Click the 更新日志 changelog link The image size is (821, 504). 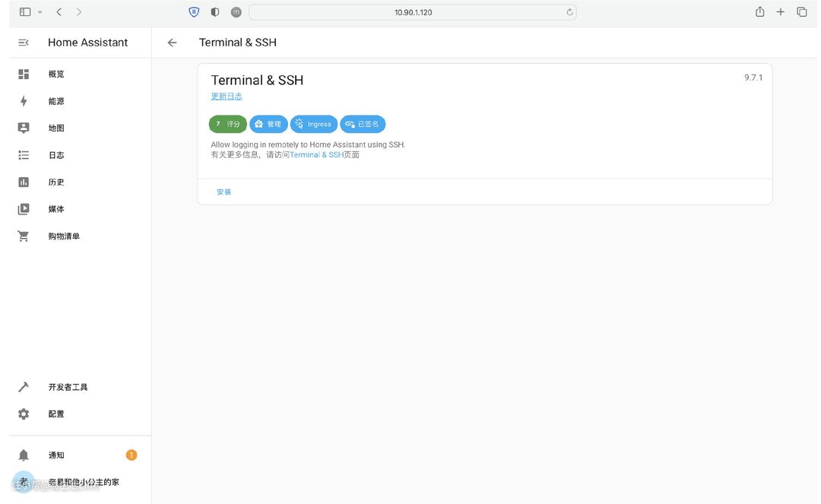pos(227,97)
